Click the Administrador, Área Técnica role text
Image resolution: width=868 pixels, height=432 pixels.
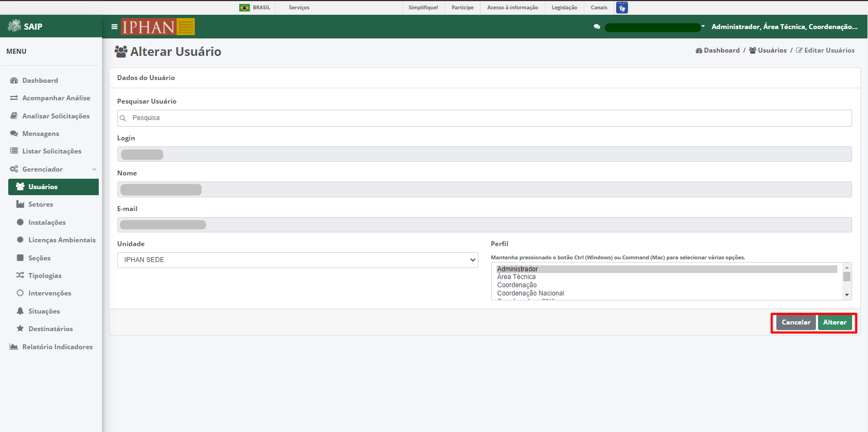point(784,27)
